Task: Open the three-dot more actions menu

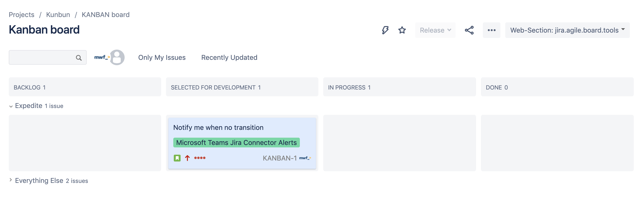Action: coord(491,30)
